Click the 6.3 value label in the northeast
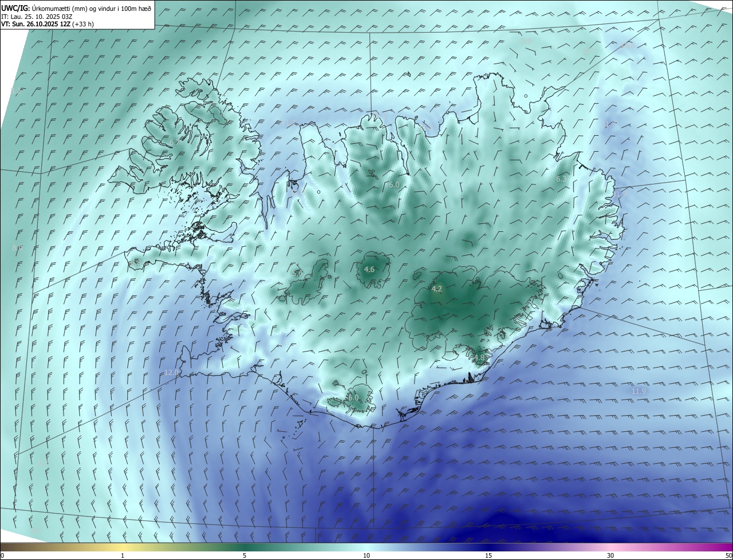733x560 pixels. pos(561,179)
